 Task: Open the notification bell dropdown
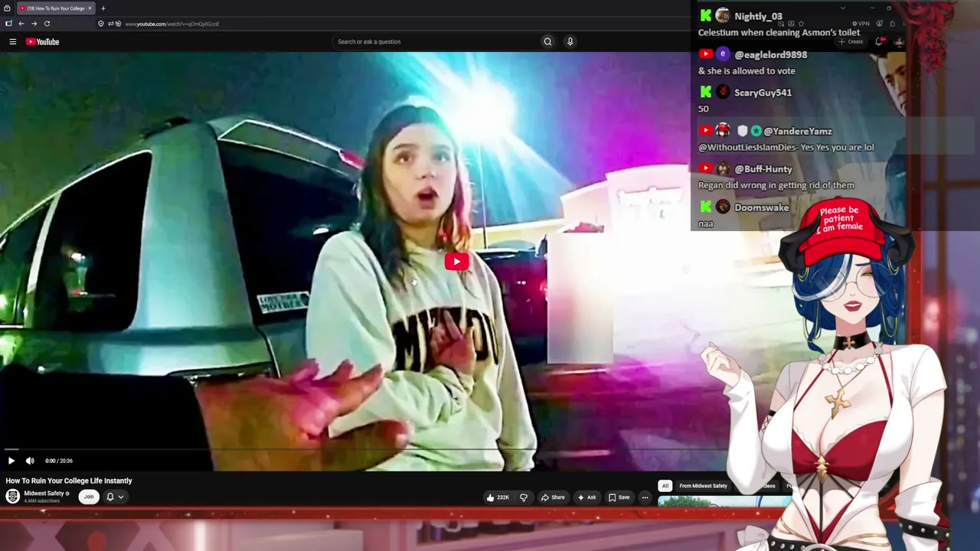[x=115, y=497]
